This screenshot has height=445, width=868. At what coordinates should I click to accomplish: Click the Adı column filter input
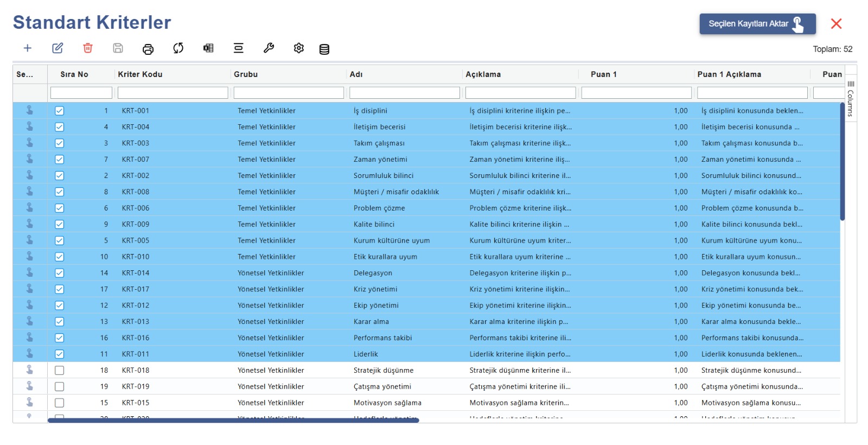[405, 93]
